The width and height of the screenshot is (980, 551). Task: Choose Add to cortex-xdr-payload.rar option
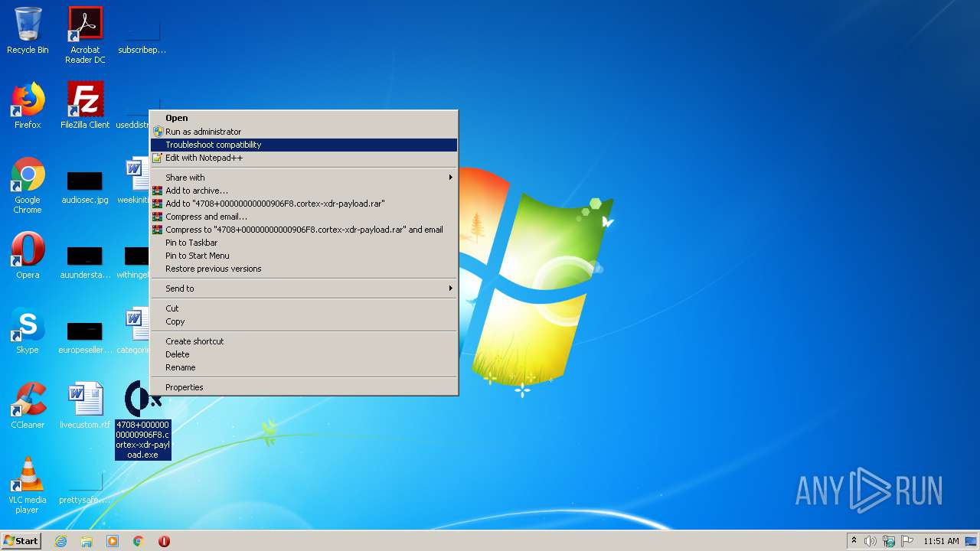coord(304,204)
